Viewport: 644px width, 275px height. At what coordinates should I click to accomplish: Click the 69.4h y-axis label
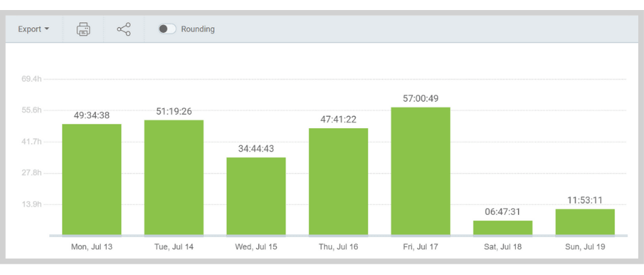(x=31, y=79)
